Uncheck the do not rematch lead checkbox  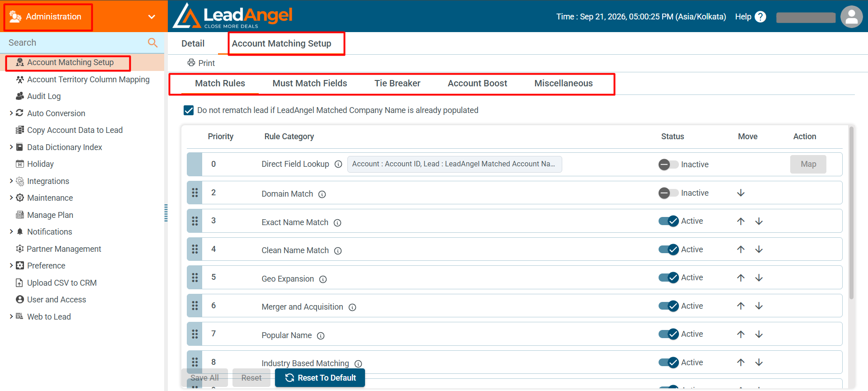point(189,110)
